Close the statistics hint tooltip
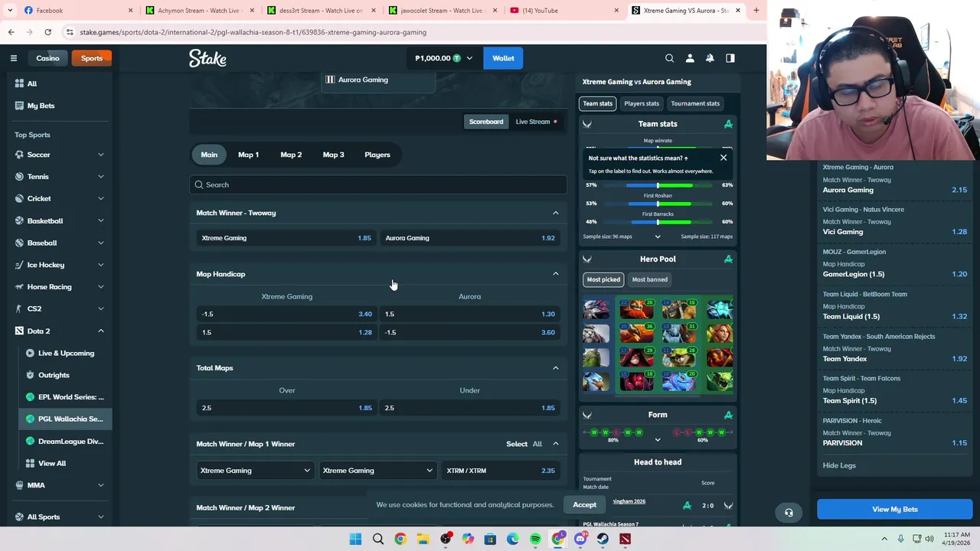980x551 pixels. point(723,158)
